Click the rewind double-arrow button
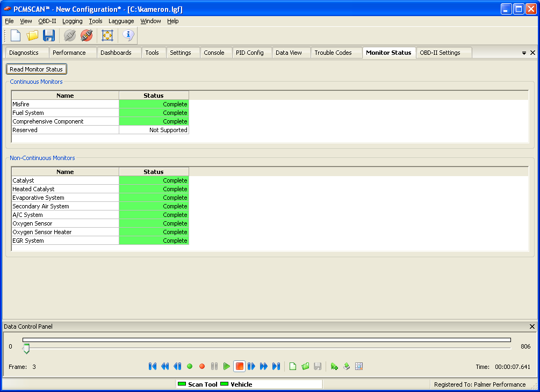The height and width of the screenshot is (392, 540). tap(165, 366)
